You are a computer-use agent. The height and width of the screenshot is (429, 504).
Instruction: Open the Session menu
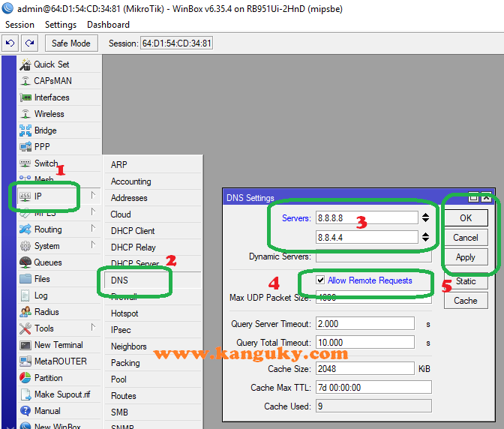tap(19, 25)
